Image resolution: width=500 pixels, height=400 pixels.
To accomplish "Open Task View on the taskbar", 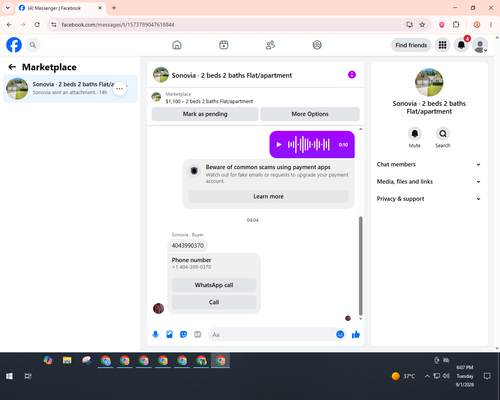I will [x=28, y=376].
